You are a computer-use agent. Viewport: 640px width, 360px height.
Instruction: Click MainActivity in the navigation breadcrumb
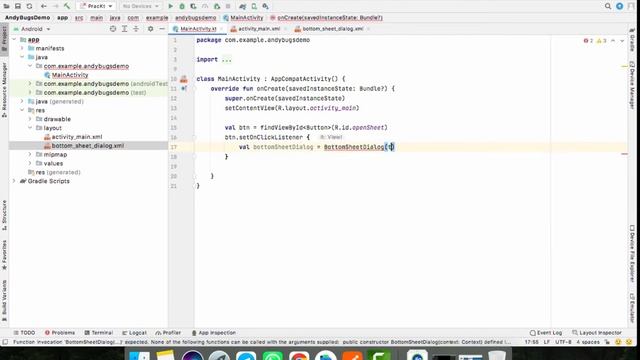(x=243, y=18)
